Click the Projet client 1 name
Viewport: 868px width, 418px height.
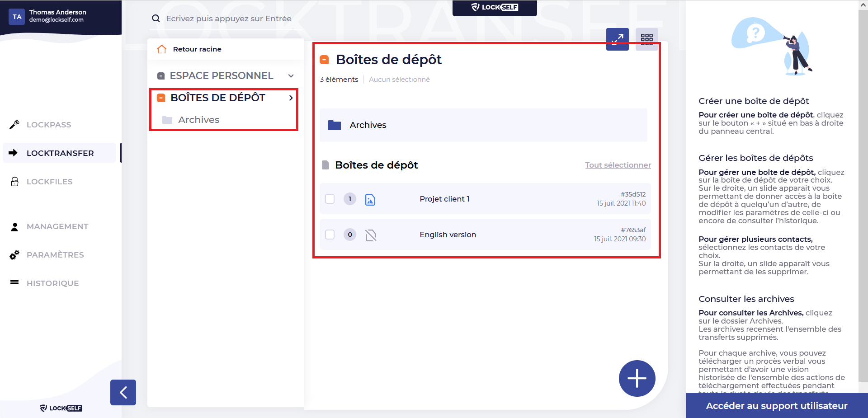tap(444, 199)
